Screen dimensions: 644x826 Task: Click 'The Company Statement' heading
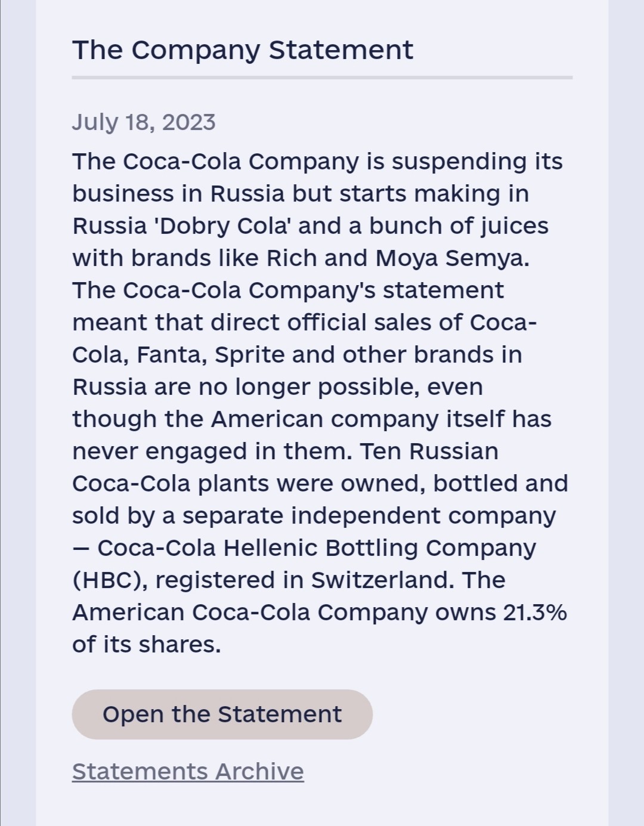pyautogui.click(x=242, y=50)
